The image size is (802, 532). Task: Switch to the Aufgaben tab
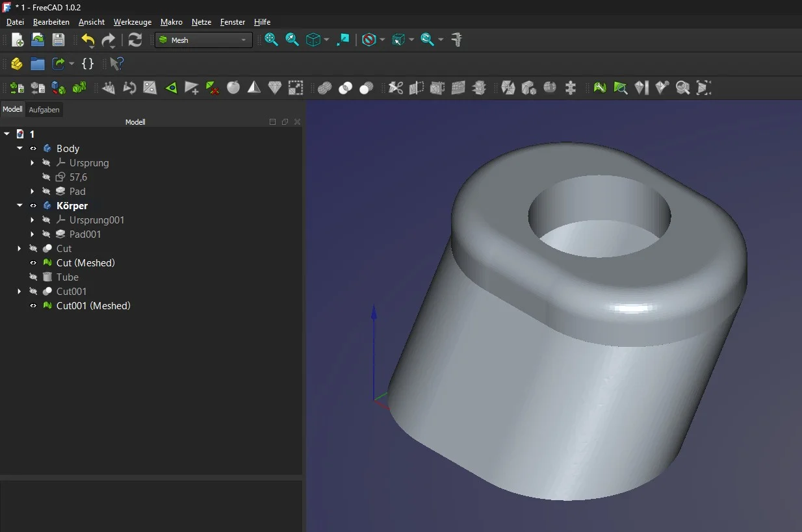[44, 110]
